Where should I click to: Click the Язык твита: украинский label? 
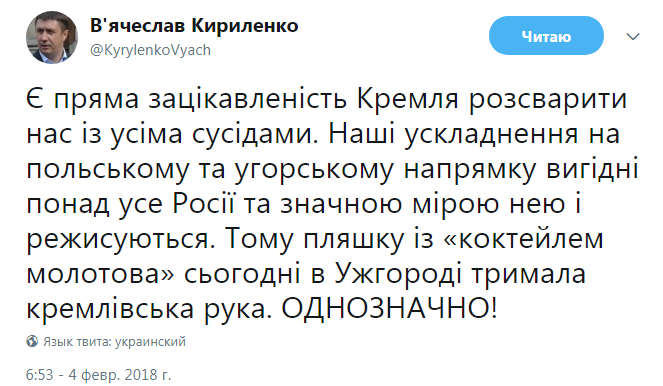pos(114,342)
